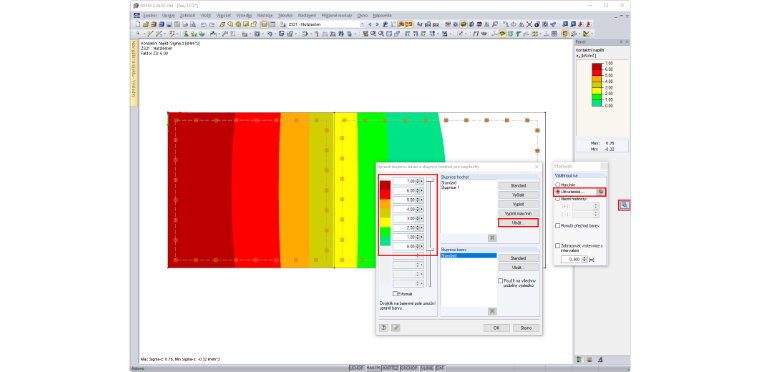Click the arrow button next to 6.00 value
The height and width of the screenshot is (372, 760).
click(x=422, y=191)
